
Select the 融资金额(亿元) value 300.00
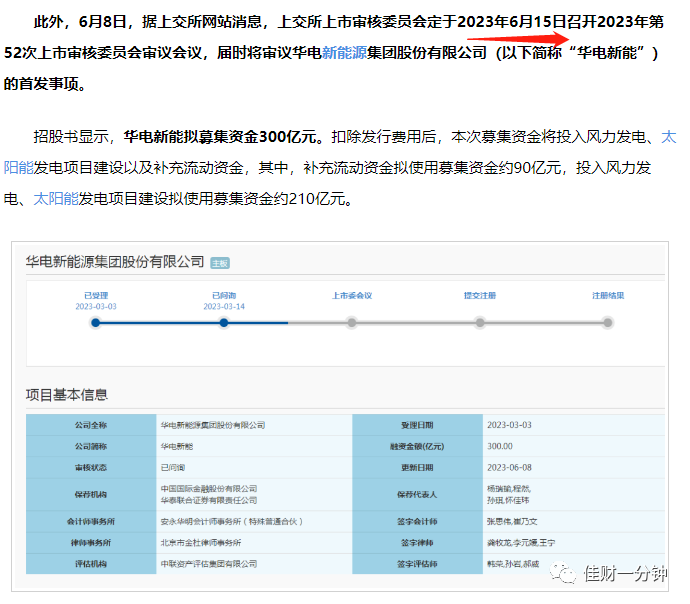pos(500,446)
